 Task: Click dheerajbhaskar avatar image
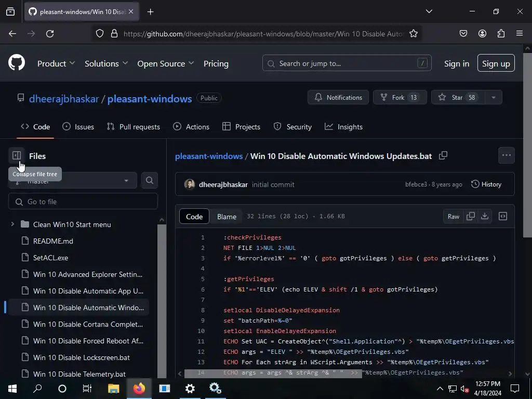tap(189, 184)
